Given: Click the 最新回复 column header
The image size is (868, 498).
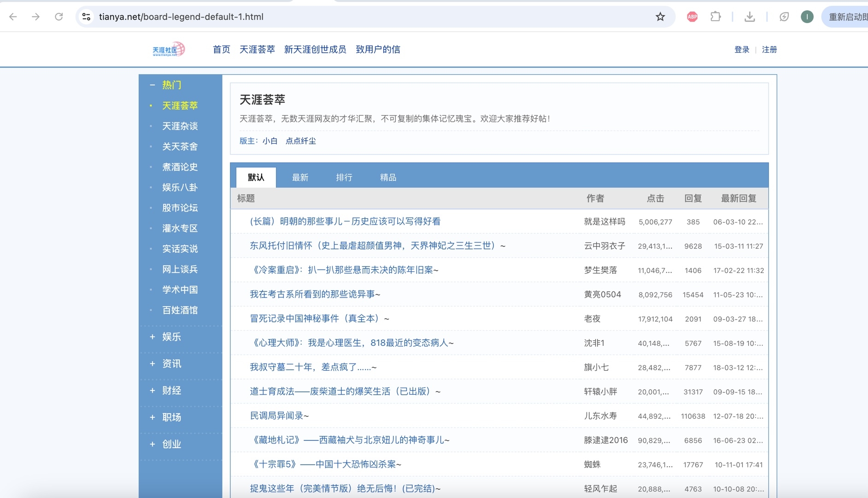Looking at the screenshot, I should pos(739,198).
